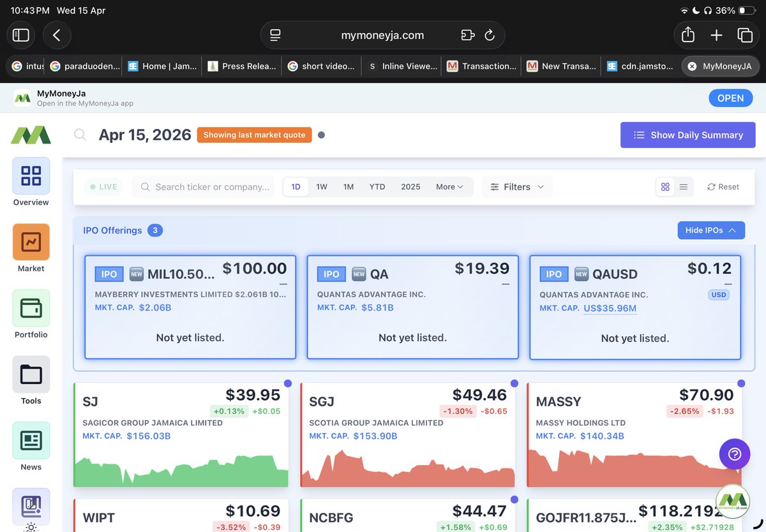
Task: Switch to the cdn.jamsto... tab
Action: (641, 66)
